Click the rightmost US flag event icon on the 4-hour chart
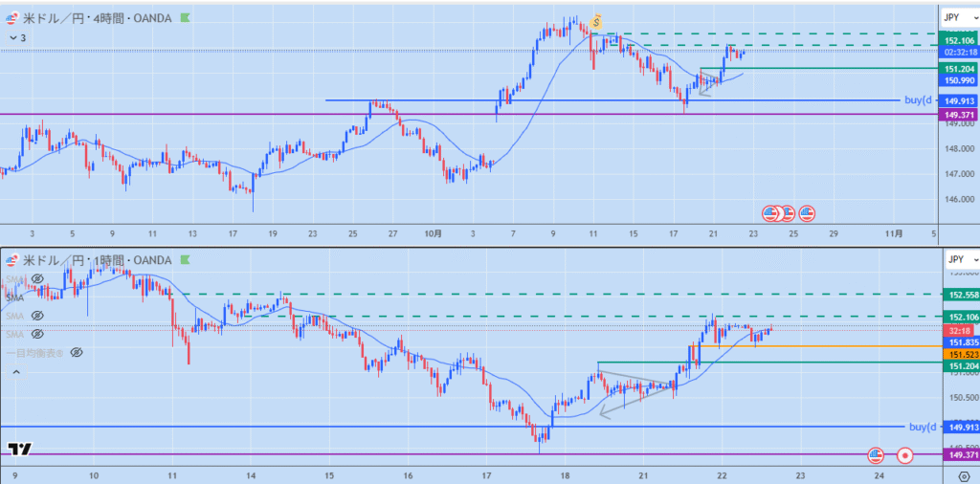 coord(807,212)
